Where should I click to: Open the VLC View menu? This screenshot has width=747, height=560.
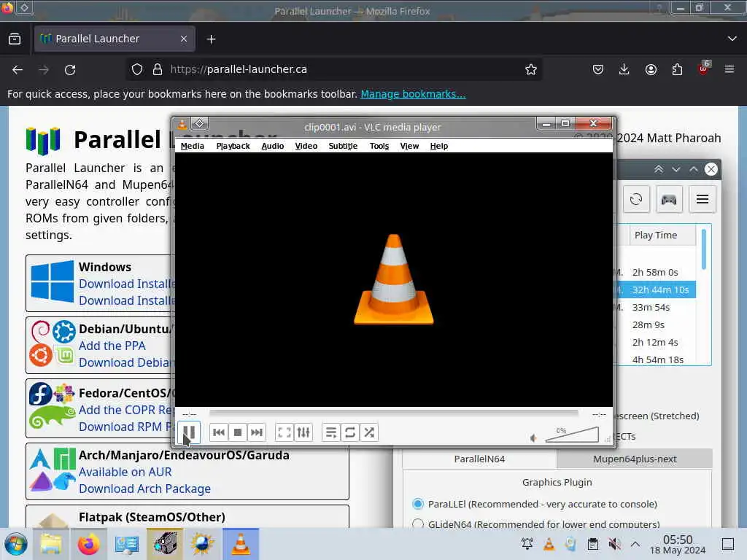409,146
